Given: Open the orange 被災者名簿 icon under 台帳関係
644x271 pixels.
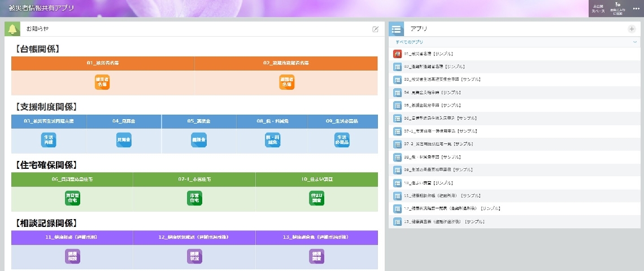Looking at the screenshot, I should (x=102, y=82).
